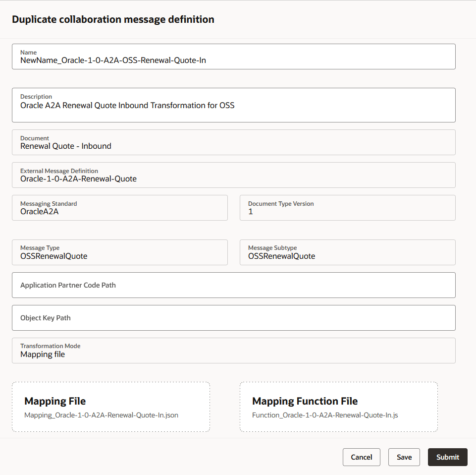Viewport: 476px width, 475px height.
Task: Select the Message Subtype field
Action: coord(348,252)
